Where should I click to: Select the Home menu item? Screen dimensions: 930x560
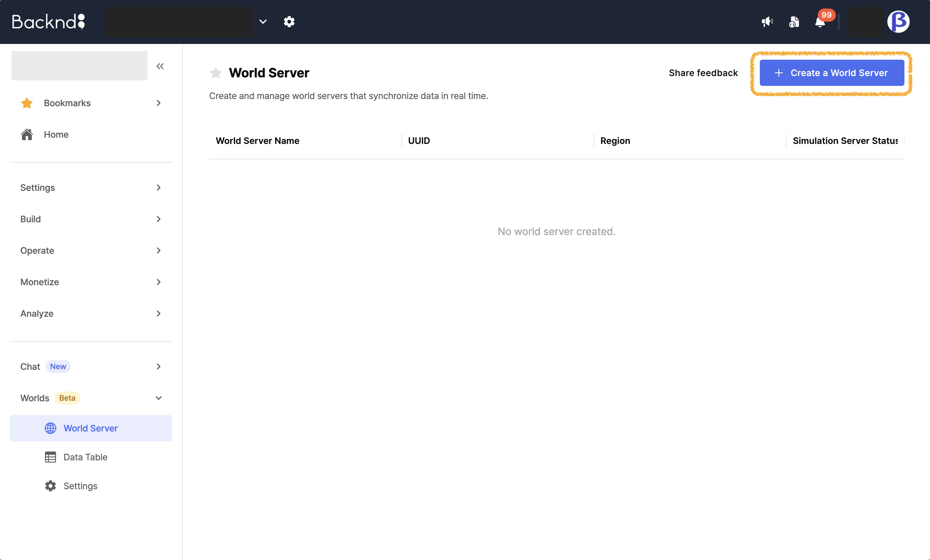[56, 134]
